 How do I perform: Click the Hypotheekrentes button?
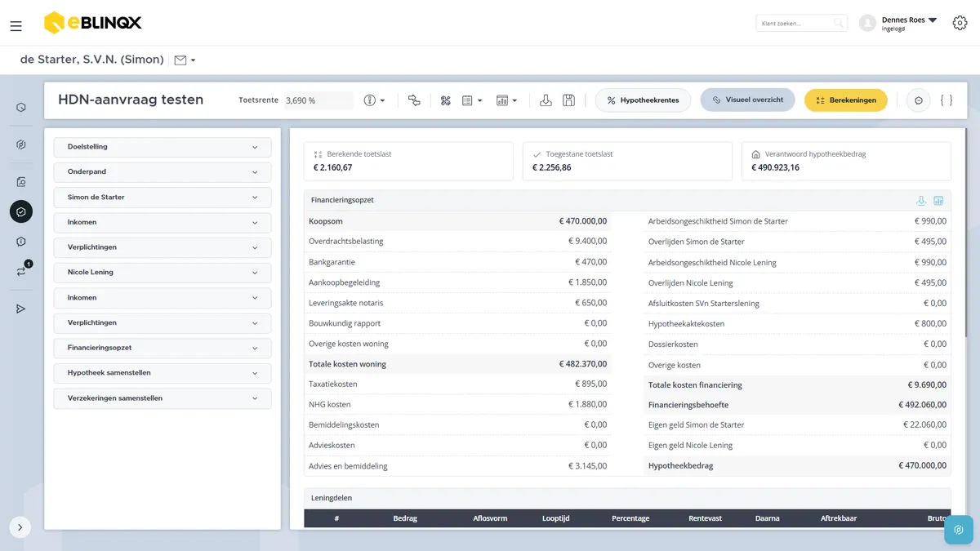pyautogui.click(x=643, y=100)
